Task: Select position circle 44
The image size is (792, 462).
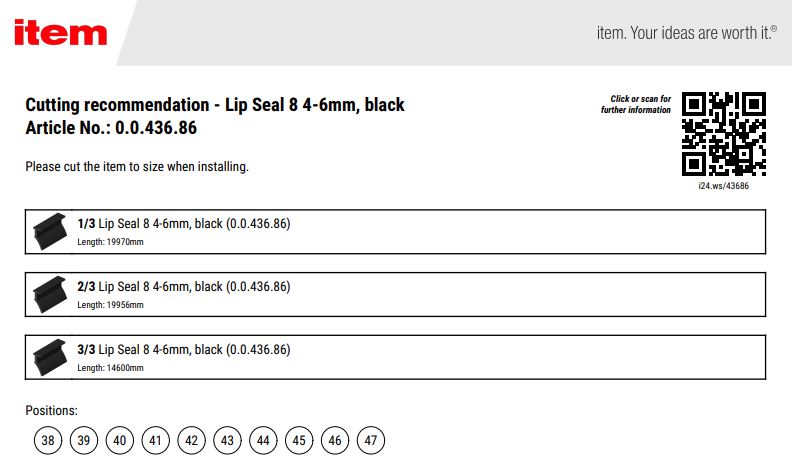Action: pos(264,440)
